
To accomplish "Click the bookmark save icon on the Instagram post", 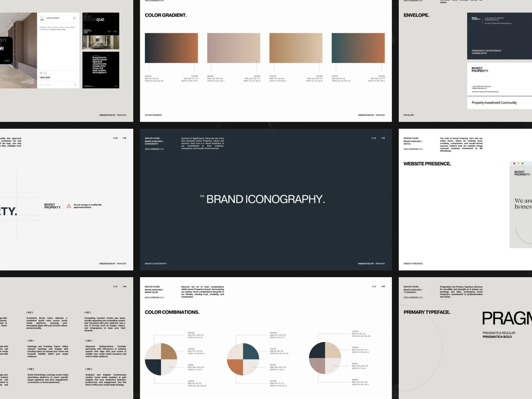I will [x=74, y=18].
